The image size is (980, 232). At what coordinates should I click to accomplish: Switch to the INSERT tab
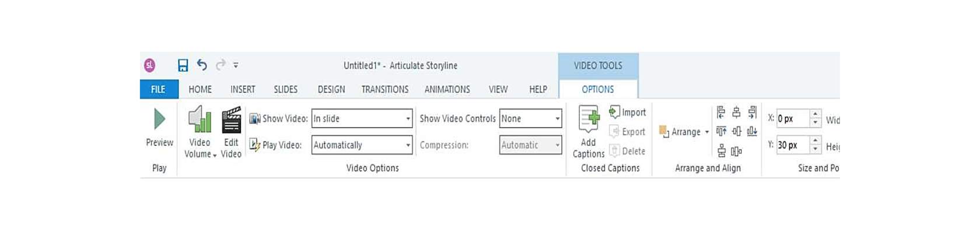click(x=243, y=89)
